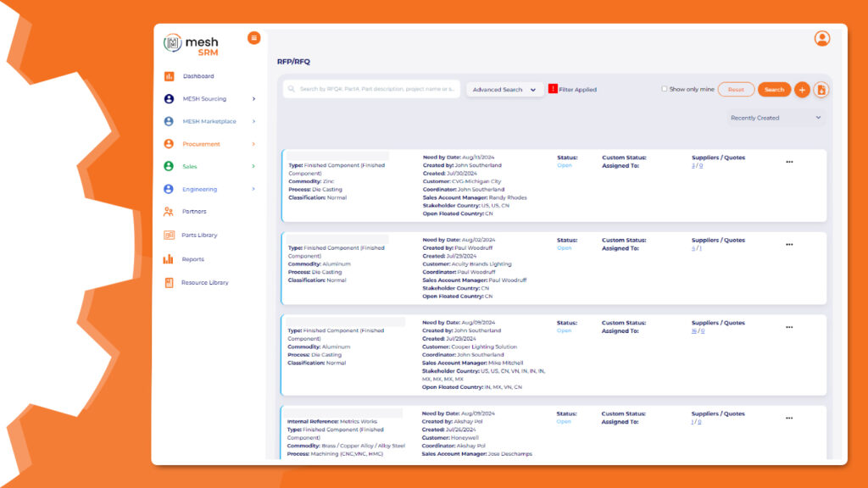Expand Sales submenu chevron
Image resolution: width=868 pixels, height=488 pixels.
[253, 166]
